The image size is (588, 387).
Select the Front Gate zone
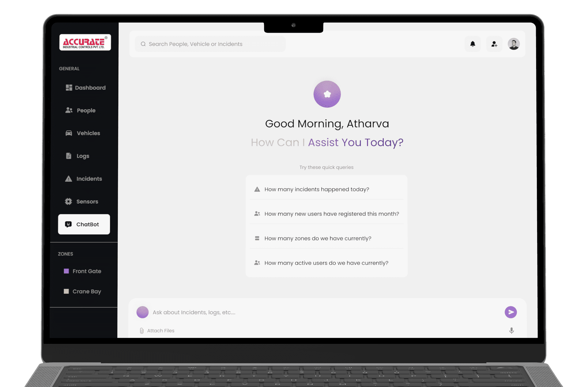tap(82, 271)
